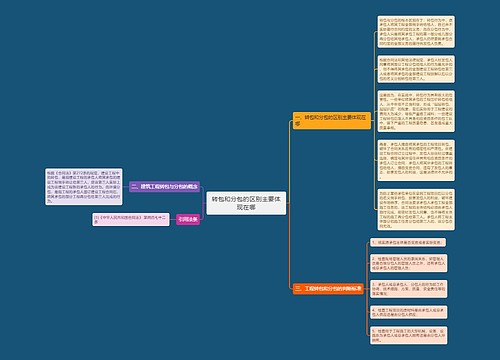Select the purple branch 二、建筑工程转包与分包的概念

coord(164,186)
